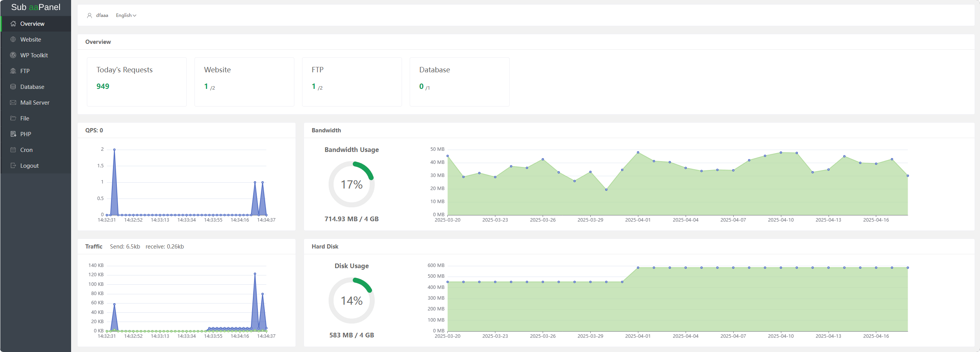
Task: Click the 17% bandwidth usage gauge
Action: [x=351, y=185]
